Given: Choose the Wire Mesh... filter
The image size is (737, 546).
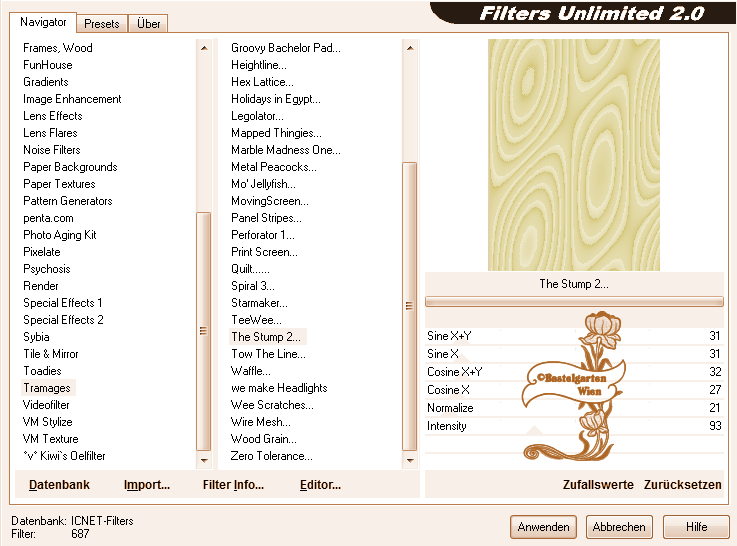Looking at the screenshot, I should pyautogui.click(x=261, y=421).
